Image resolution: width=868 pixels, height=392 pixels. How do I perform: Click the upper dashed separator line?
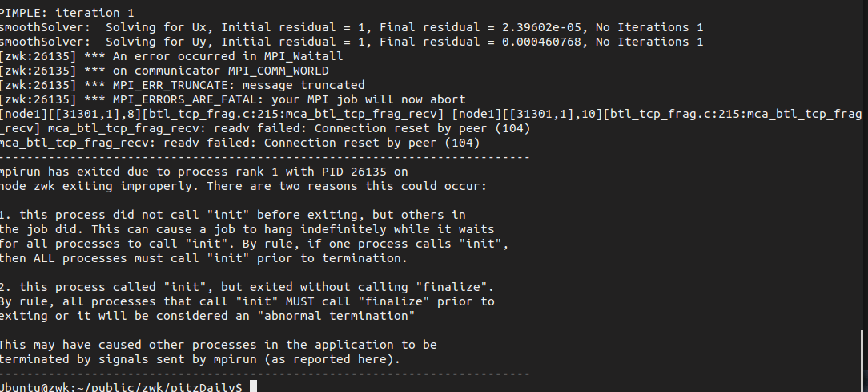[264, 157]
